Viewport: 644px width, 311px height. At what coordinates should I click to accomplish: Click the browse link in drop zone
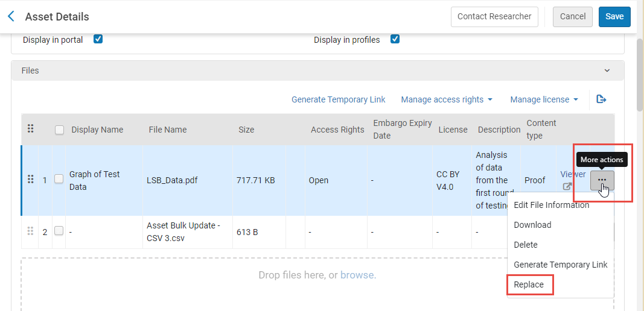pos(357,275)
